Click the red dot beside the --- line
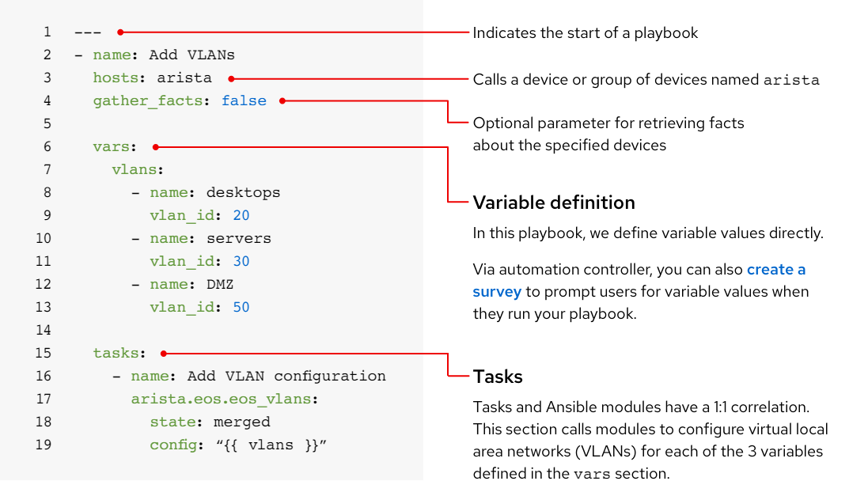The image size is (868, 481). [120, 32]
